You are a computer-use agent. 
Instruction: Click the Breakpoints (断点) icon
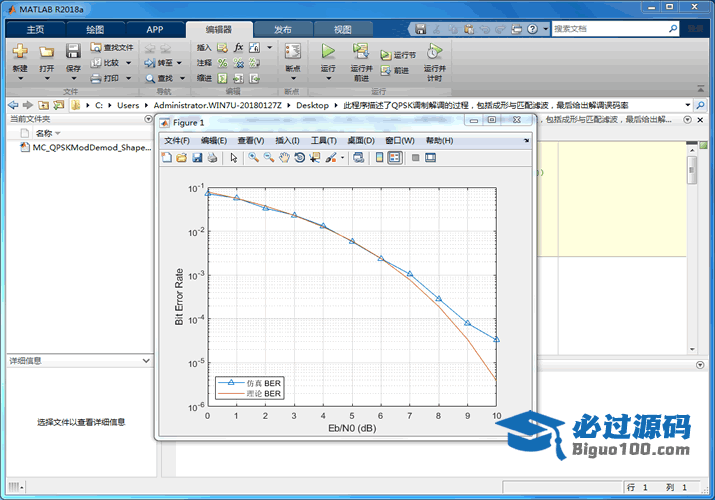coord(292,52)
